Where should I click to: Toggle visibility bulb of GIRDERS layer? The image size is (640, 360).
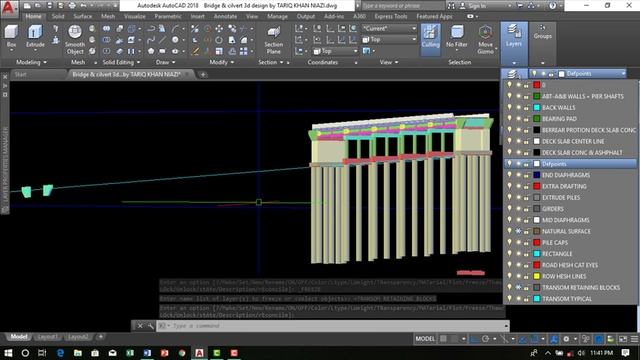coord(509,209)
